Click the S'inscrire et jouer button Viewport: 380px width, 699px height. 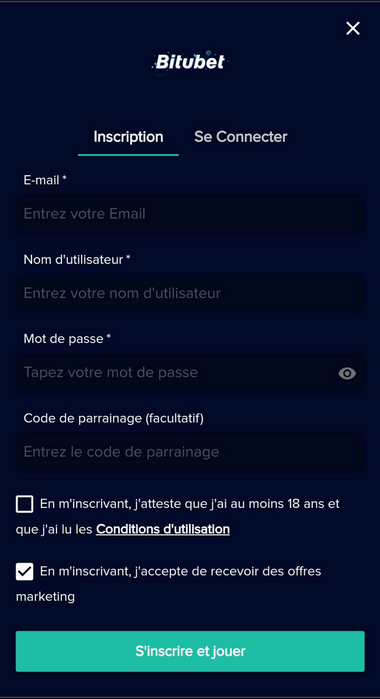point(190,651)
